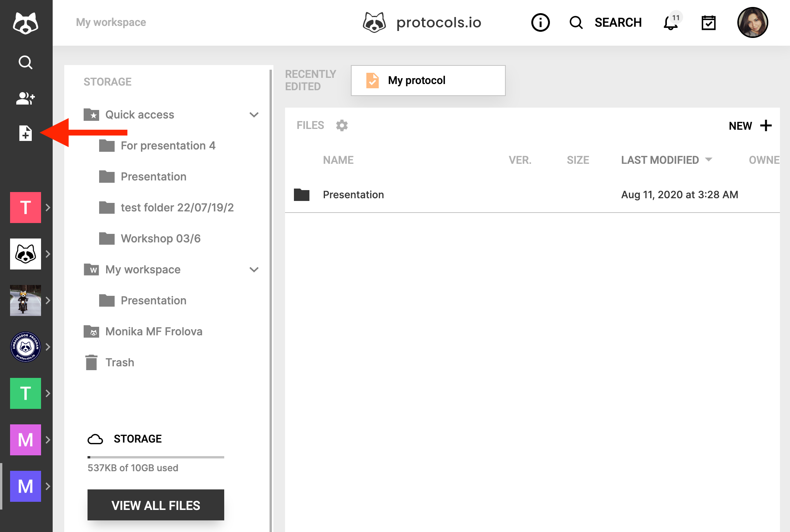Open the calendar checklist icon
Image resolution: width=790 pixels, height=532 pixels.
(x=708, y=23)
